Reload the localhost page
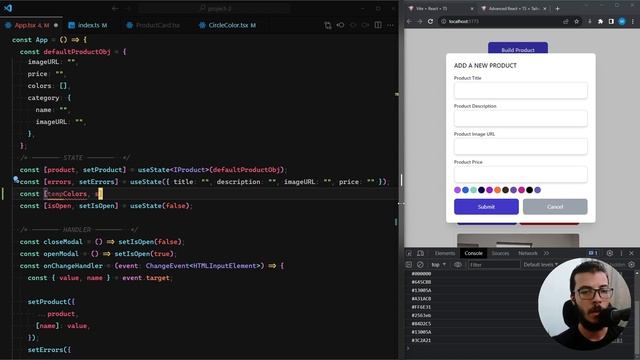Image resolution: width=640 pixels, height=360 pixels. pos(430,21)
